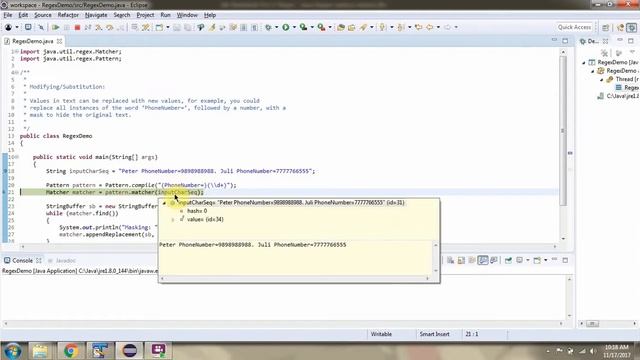The image size is (640, 360).
Task: Click the Windows Start button
Action: pyautogui.click(x=13, y=351)
